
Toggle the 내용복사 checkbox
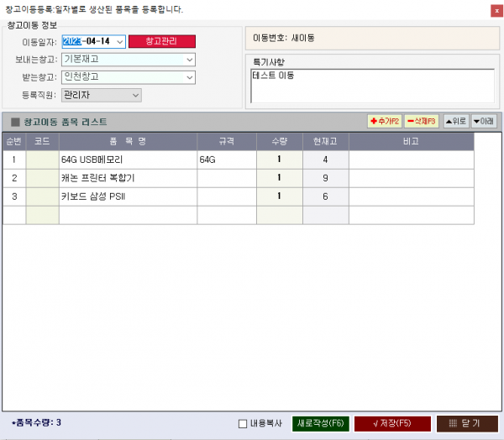[243, 424]
